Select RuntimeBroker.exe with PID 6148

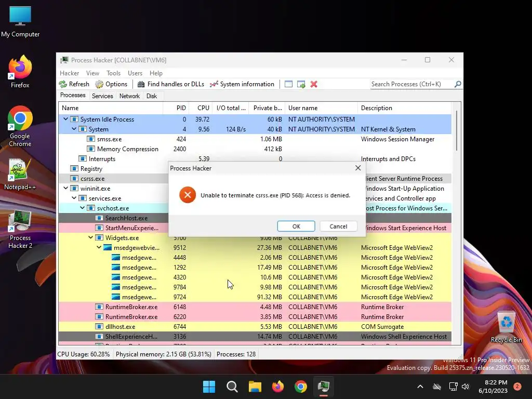point(255,307)
